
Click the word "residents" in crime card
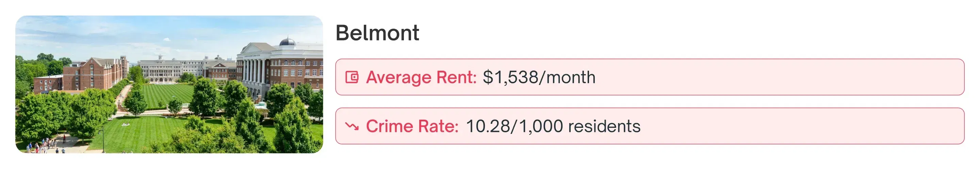pyautogui.click(x=604, y=126)
